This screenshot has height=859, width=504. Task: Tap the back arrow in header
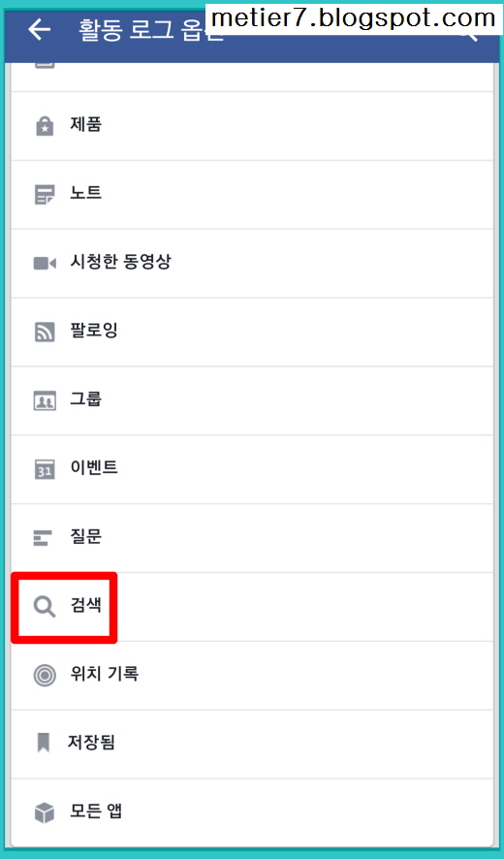(40, 29)
